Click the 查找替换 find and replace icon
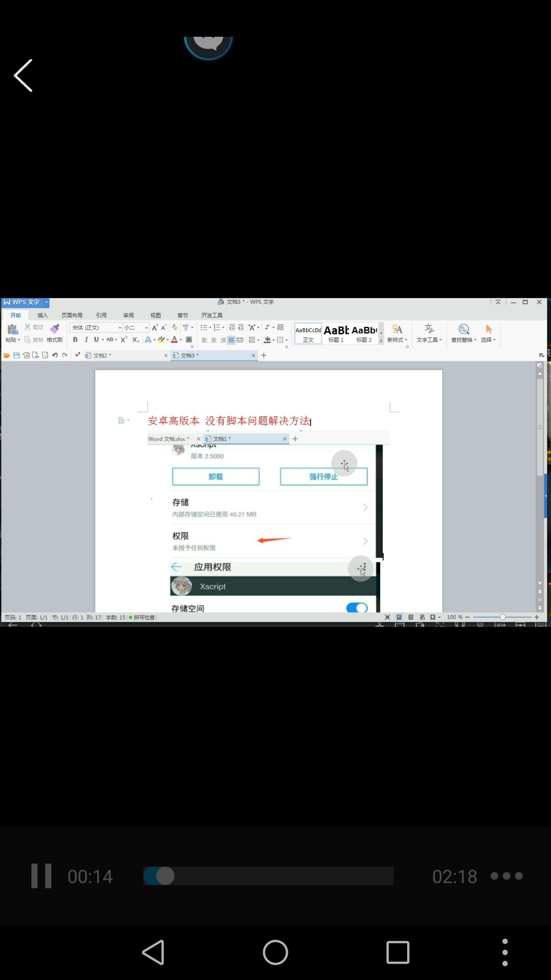 point(464,333)
